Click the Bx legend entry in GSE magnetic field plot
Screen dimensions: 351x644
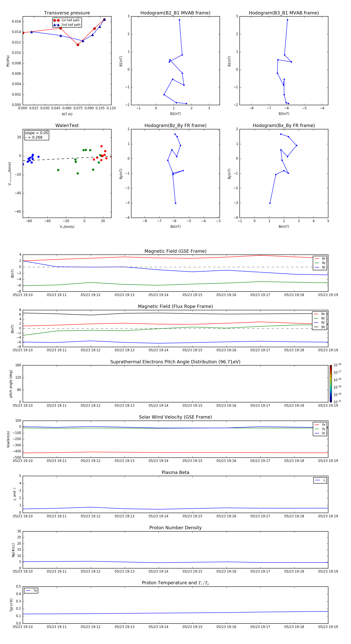pyautogui.click(x=320, y=259)
